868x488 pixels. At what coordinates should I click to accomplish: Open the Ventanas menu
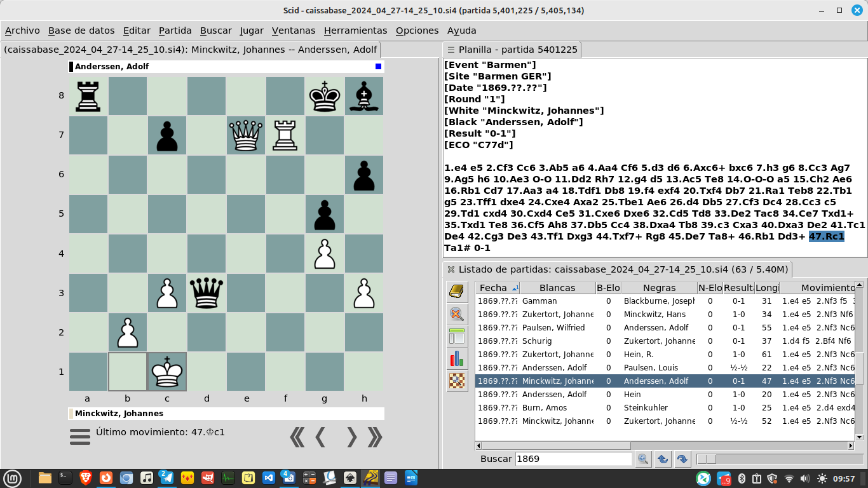(294, 30)
